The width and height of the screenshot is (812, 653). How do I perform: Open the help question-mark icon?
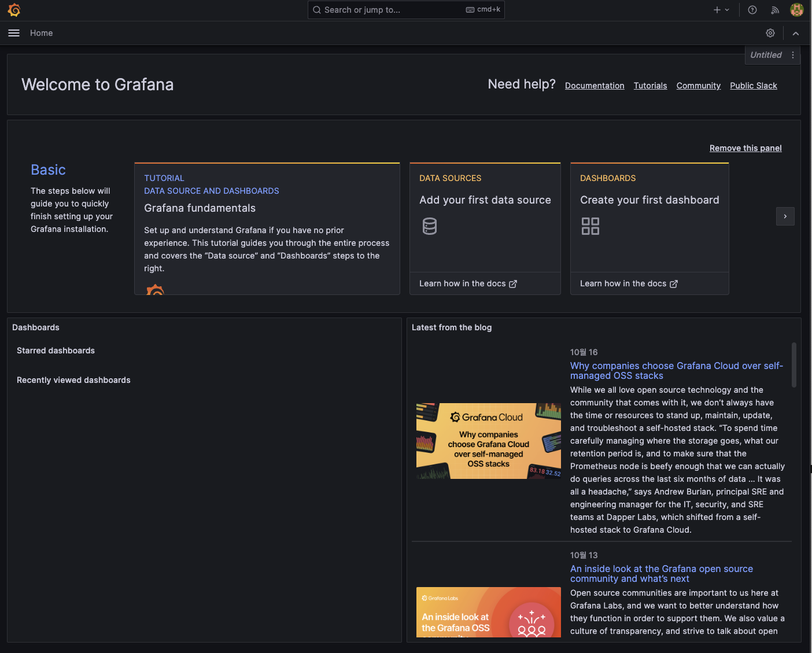(x=752, y=10)
